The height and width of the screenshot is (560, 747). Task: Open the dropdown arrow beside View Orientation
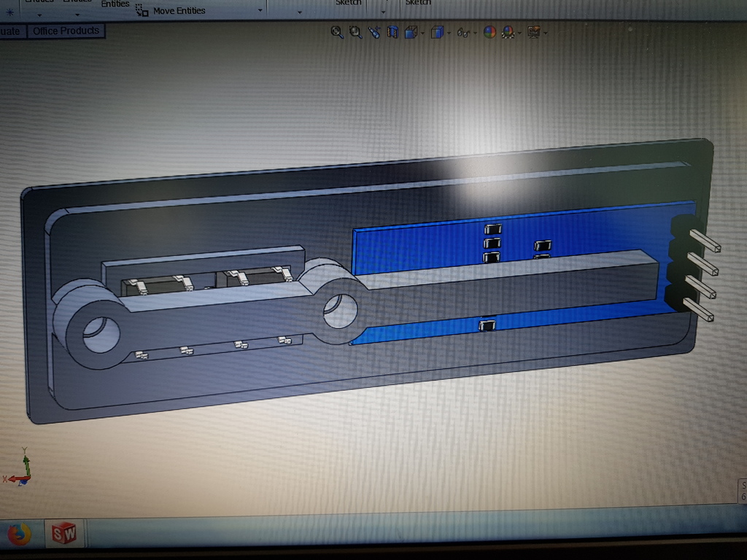[422, 32]
